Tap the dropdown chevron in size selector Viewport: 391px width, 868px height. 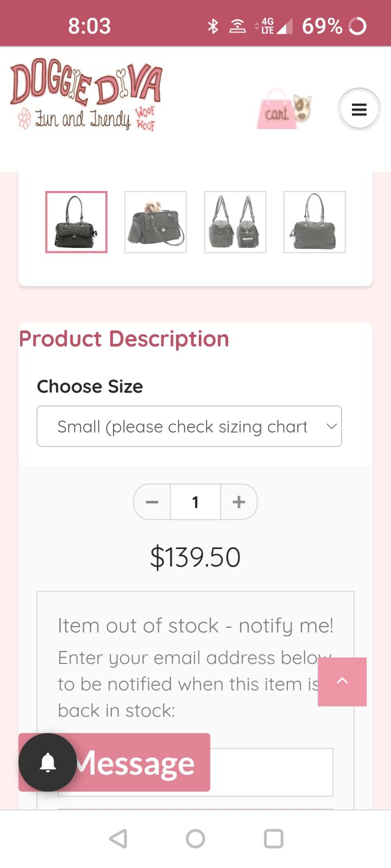331,426
